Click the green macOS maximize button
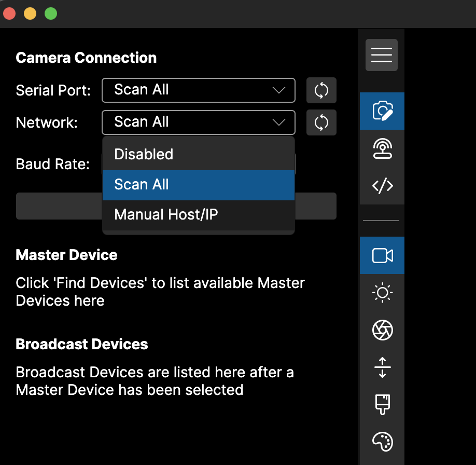 tap(51, 14)
